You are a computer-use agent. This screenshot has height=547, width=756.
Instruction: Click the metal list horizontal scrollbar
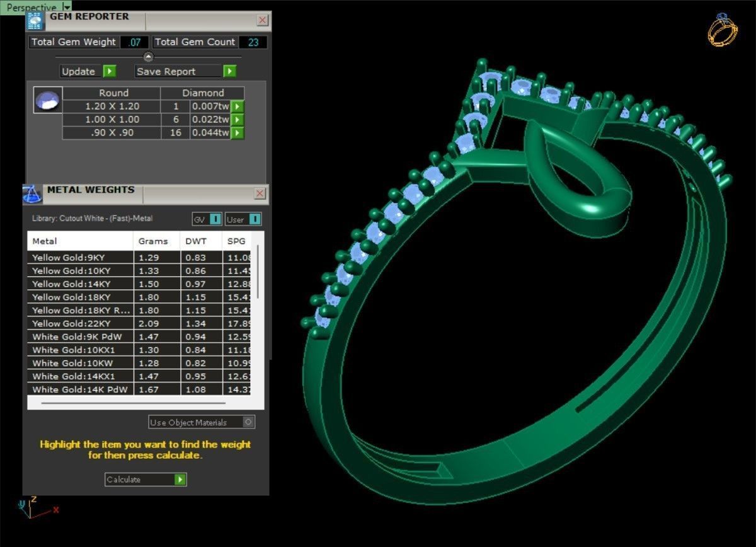tap(133, 403)
